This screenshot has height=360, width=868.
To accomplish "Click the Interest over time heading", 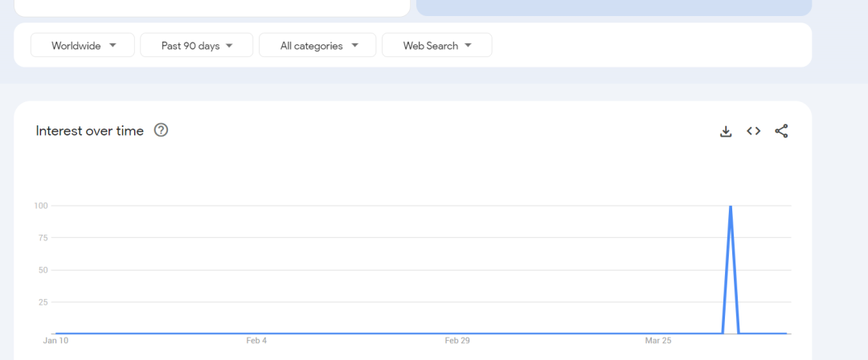I will tap(90, 131).
